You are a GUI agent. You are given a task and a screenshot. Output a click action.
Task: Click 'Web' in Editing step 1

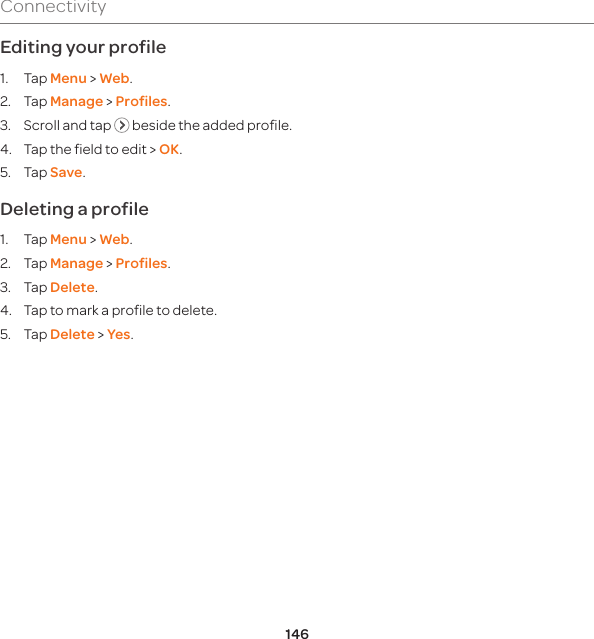[114, 78]
